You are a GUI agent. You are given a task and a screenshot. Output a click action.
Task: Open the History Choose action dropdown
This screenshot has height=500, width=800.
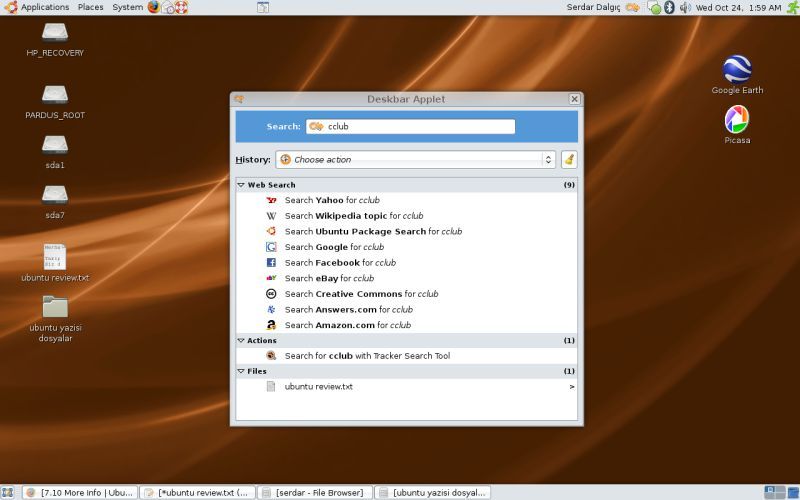[x=415, y=159]
